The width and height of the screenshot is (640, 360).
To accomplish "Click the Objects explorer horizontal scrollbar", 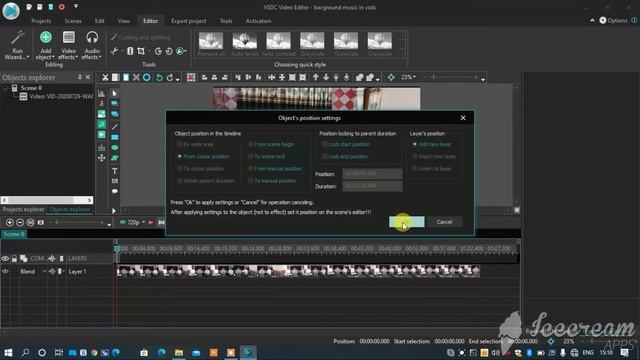I will 47,200.
